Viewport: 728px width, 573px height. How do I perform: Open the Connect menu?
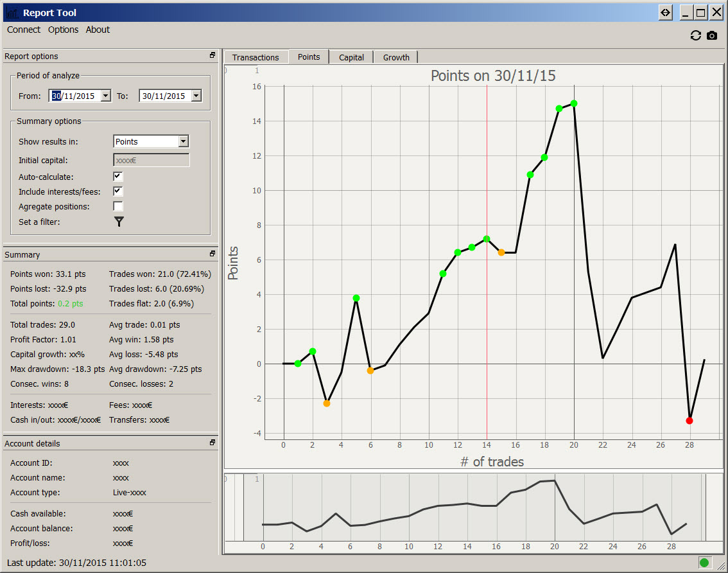[24, 30]
